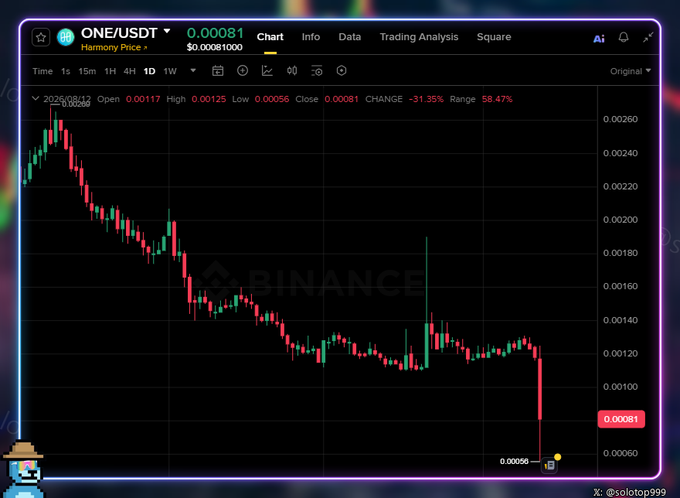
Task: Click the Close 0.00081 legend value
Action: click(x=342, y=99)
